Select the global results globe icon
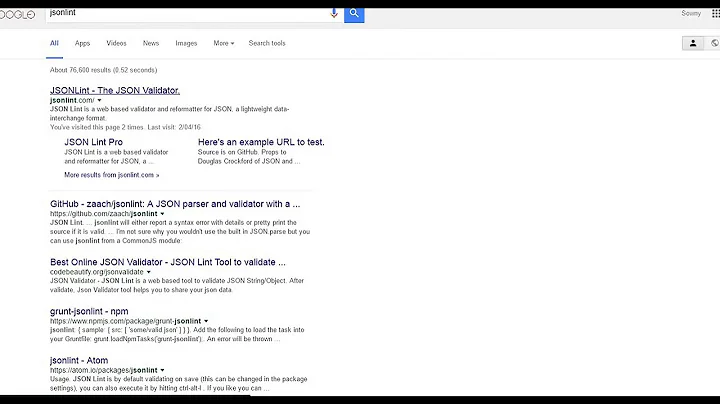The width and height of the screenshot is (720, 404). (714, 43)
